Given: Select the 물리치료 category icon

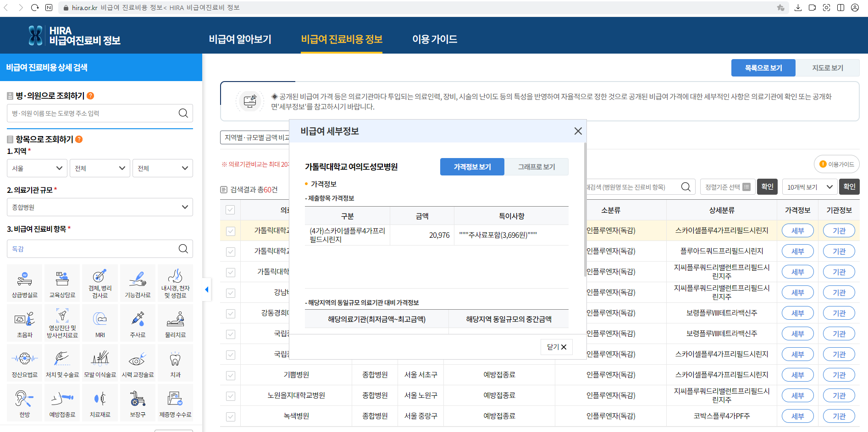Looking at the screenshot, I should pos(175,323).
